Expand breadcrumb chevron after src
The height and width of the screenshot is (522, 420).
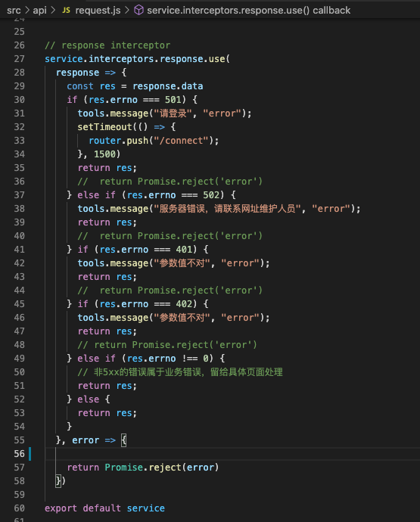point(27,11)
